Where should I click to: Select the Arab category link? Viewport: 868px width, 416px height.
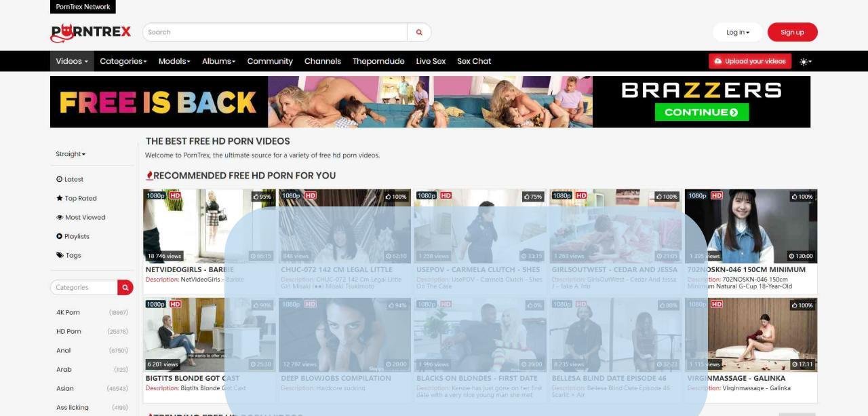64,369
